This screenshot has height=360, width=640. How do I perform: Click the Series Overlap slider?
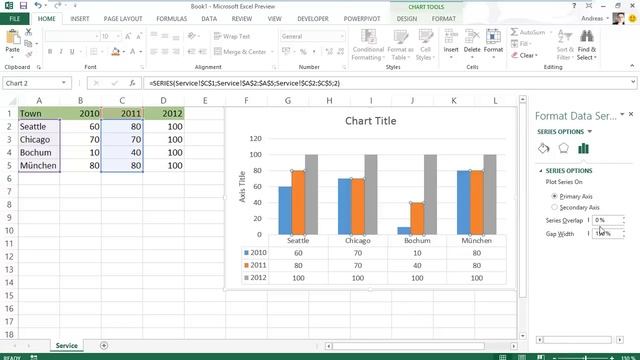[589, 220]
